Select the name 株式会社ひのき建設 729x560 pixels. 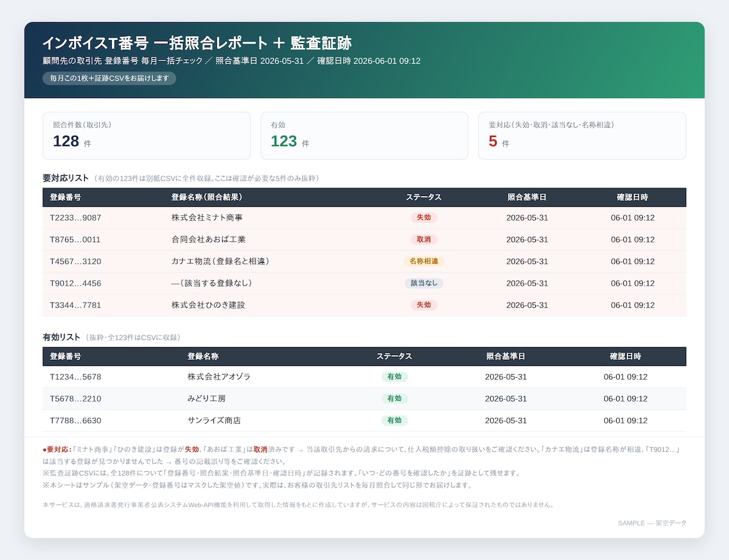[208, 305]
